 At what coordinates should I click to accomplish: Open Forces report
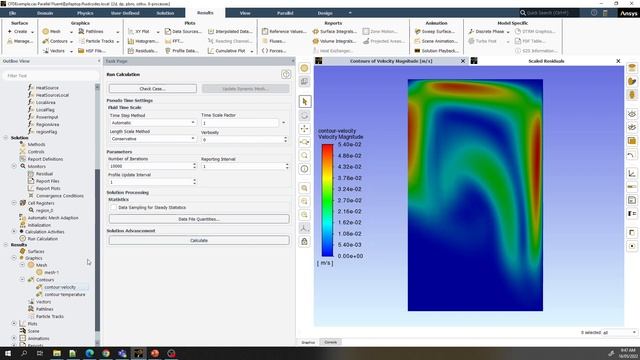pos(273,51)
